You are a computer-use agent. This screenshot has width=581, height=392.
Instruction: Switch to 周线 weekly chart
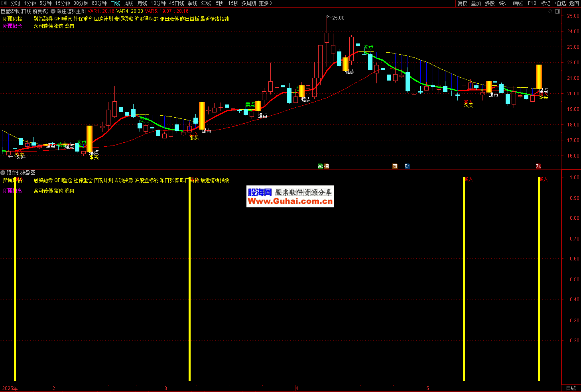[x=129, y=3]
